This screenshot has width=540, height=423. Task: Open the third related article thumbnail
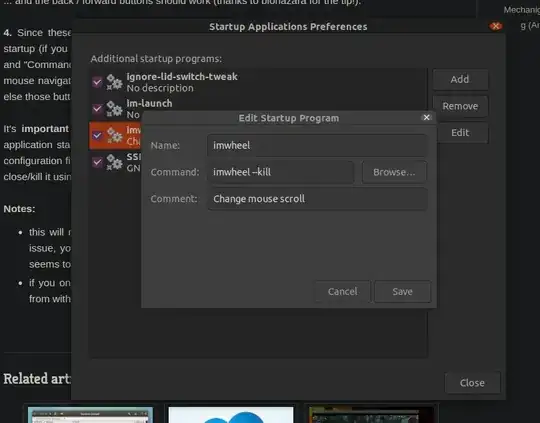(x=371, y=415)
